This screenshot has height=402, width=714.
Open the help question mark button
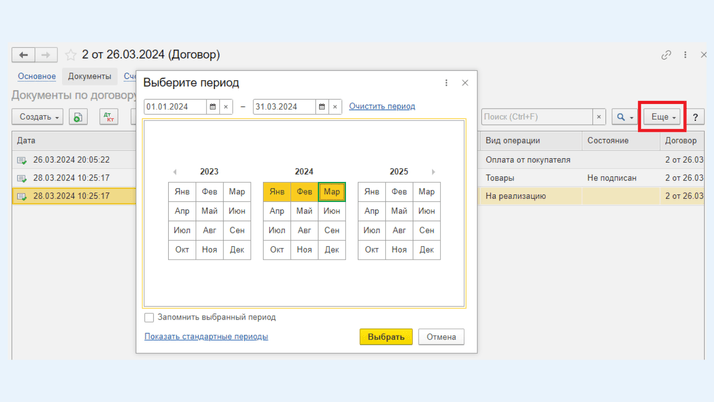point(696,117)
